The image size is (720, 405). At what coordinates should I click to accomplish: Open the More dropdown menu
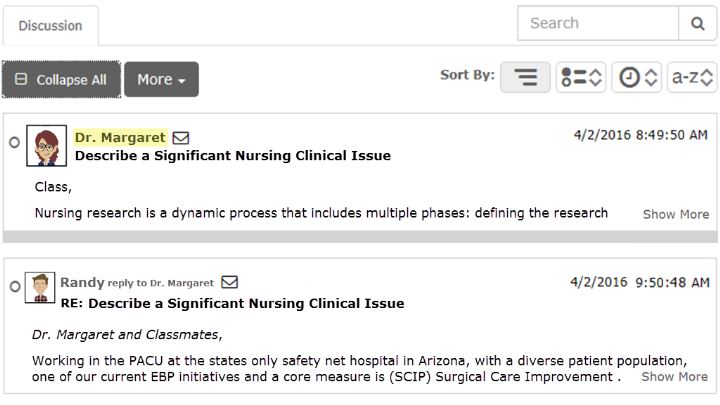pyautogui.click(x=161, y=79)
